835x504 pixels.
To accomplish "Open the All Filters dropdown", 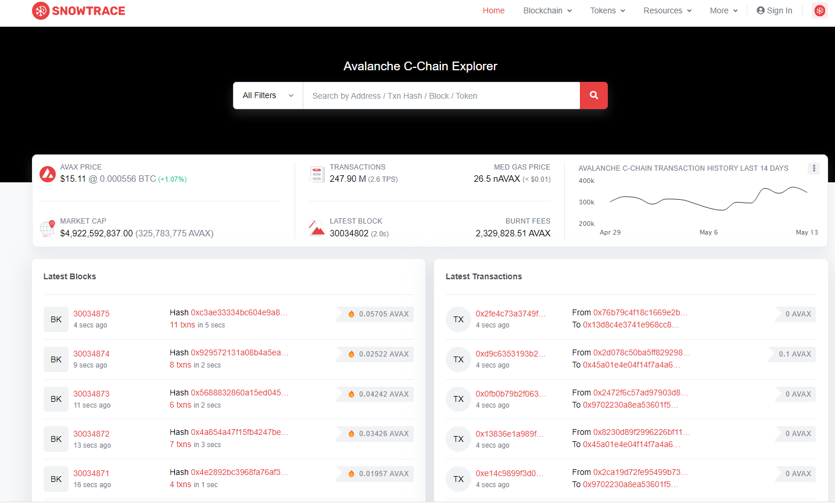I will pos(268,95).
